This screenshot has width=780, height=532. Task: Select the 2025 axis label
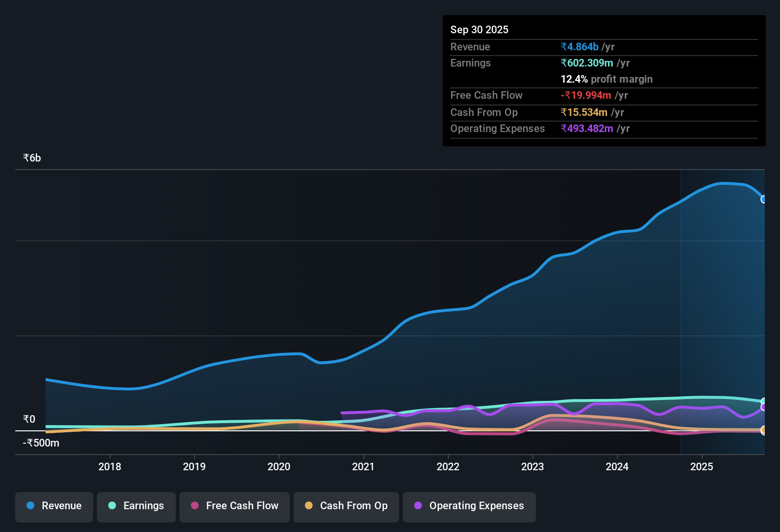tap(702, 467)
